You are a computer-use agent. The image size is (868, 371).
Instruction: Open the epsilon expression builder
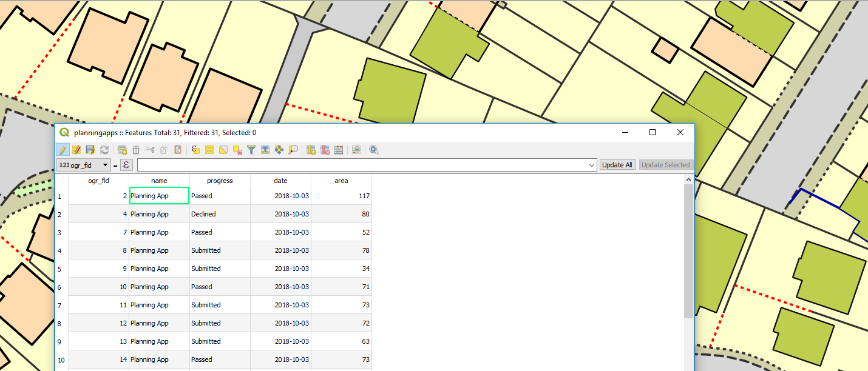[x=126, y=164]
